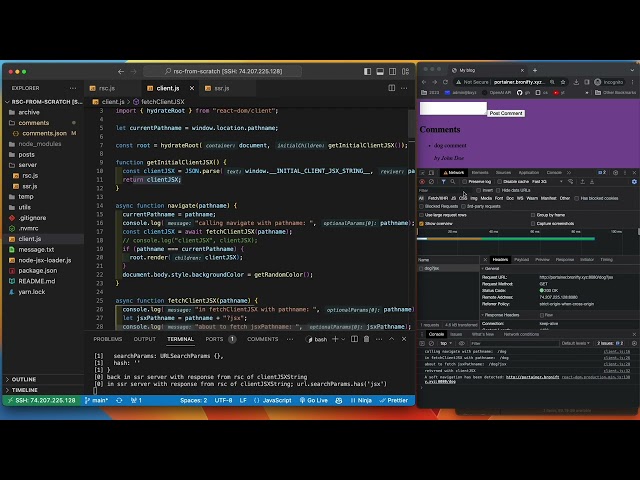
Task: Open the PROBLEMS panel tab
Action: [x=108, y=339]
